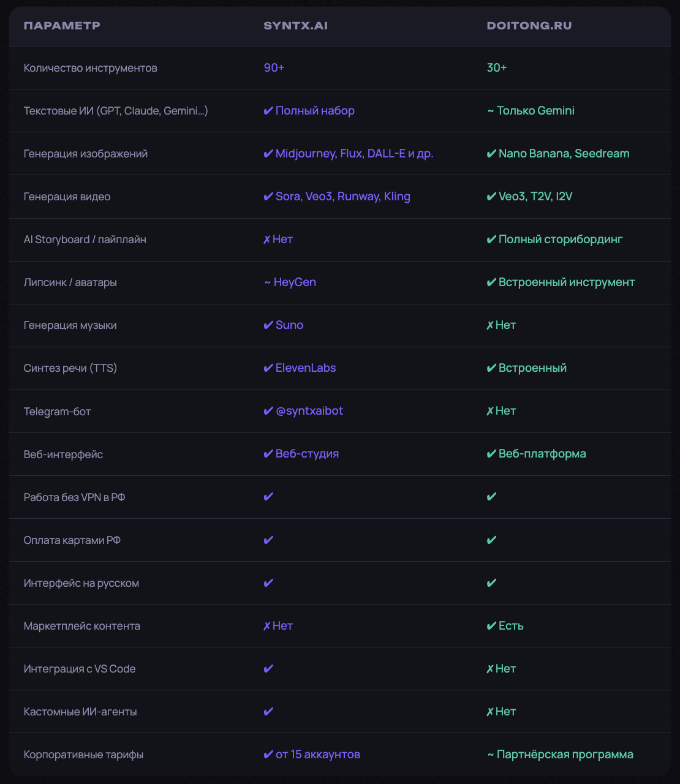Click SYNTX.AI checkmark for Оплата картами РФ
680x784 pixels.
click(x=268, y=540)
